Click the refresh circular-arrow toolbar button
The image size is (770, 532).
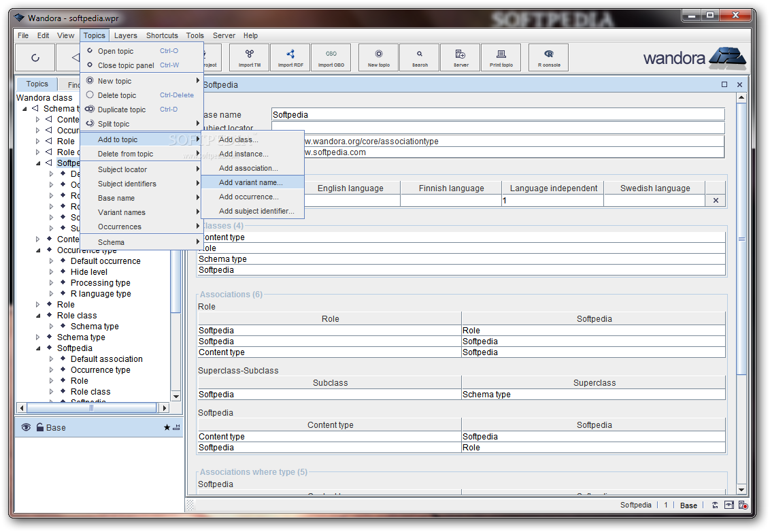[x=35, y=57]
